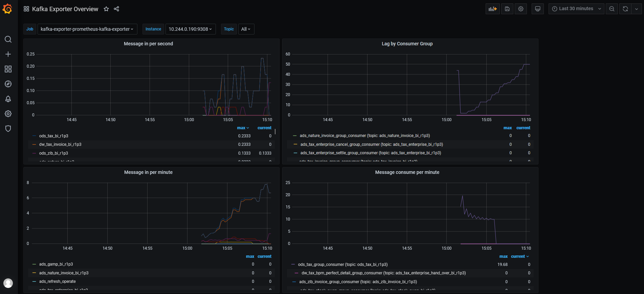Open refresh interval dropdown arrow
Screen dimensions: 644x294
coord(637,9)
